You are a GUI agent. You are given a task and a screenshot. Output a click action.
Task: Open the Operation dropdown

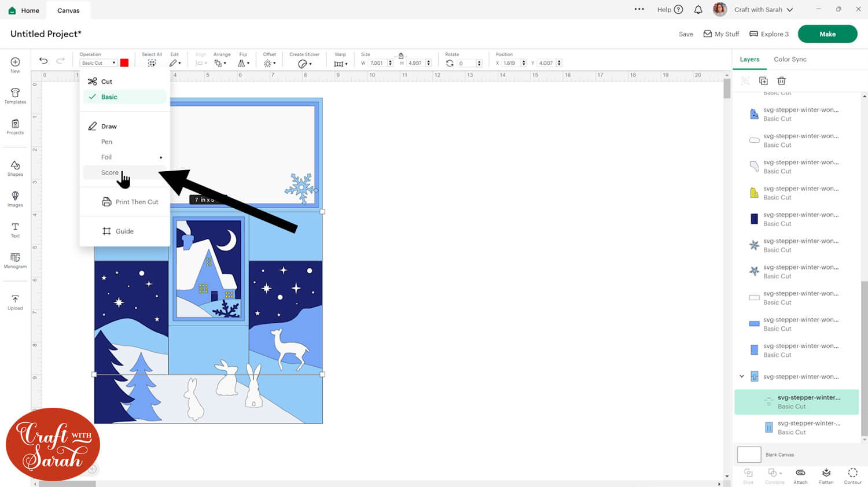(98, 63)
